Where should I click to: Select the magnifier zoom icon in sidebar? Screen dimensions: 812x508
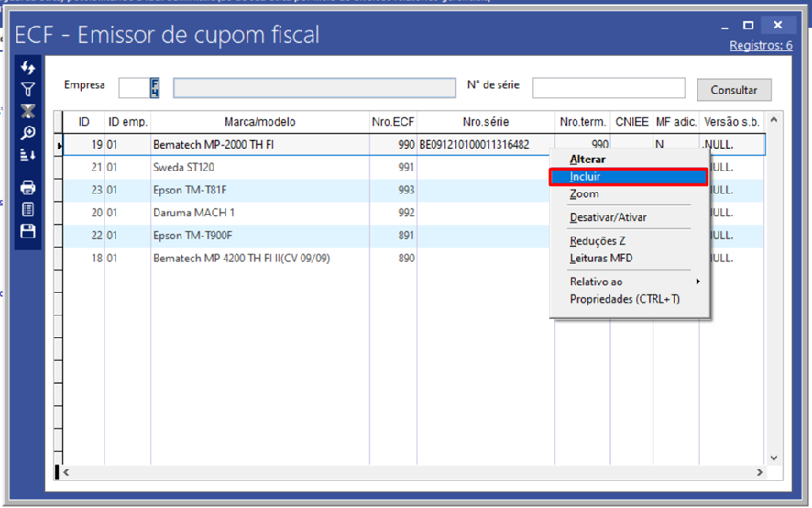click(x=27, y=134)
